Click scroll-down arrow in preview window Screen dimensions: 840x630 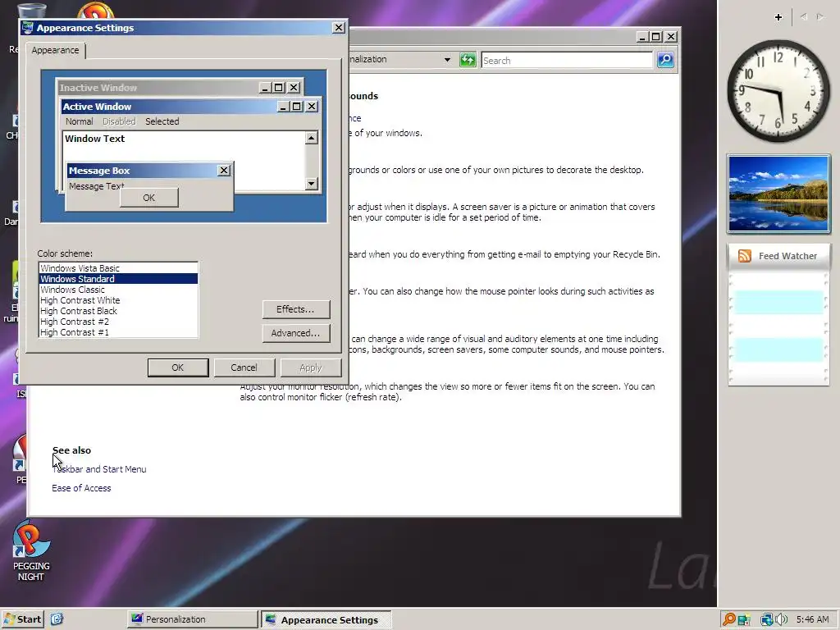click(311, 184)
